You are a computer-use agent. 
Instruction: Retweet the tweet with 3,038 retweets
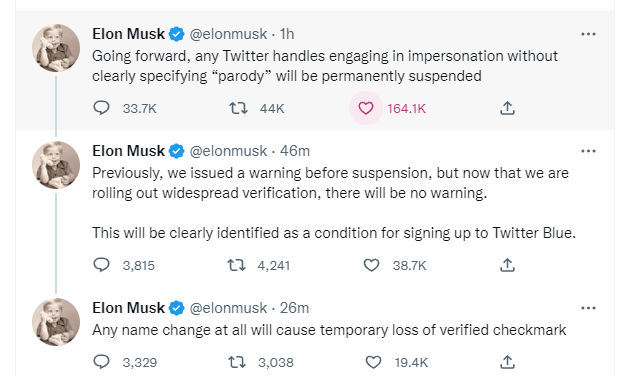click(x=237, y=362)
